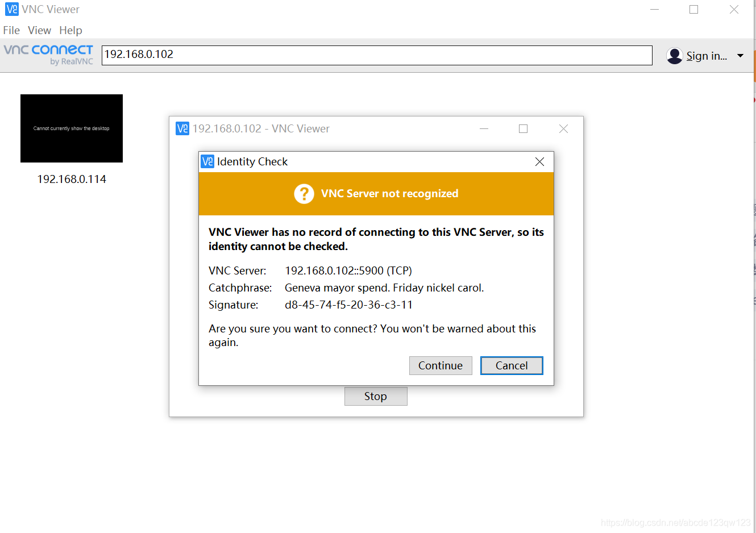
Task: Select the signature d8-45-74-f5-20-36-c3-11 text
Action: tap(348, 305)
